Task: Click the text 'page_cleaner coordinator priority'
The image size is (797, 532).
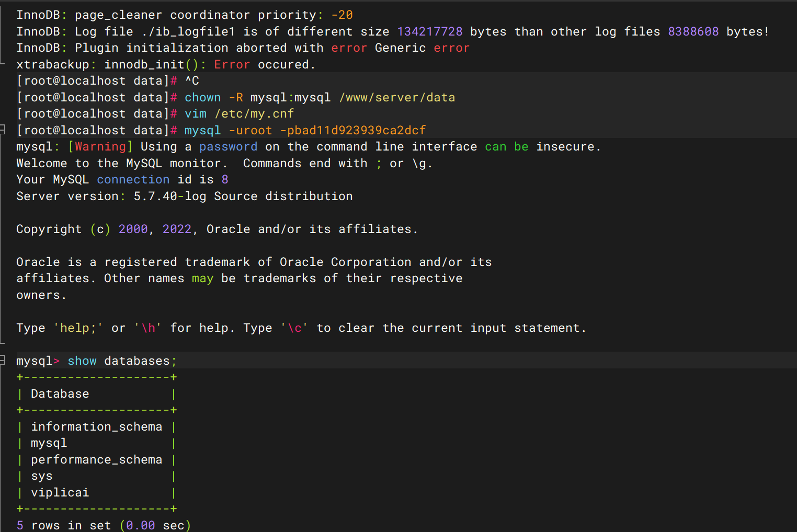Action: point(196,15)
